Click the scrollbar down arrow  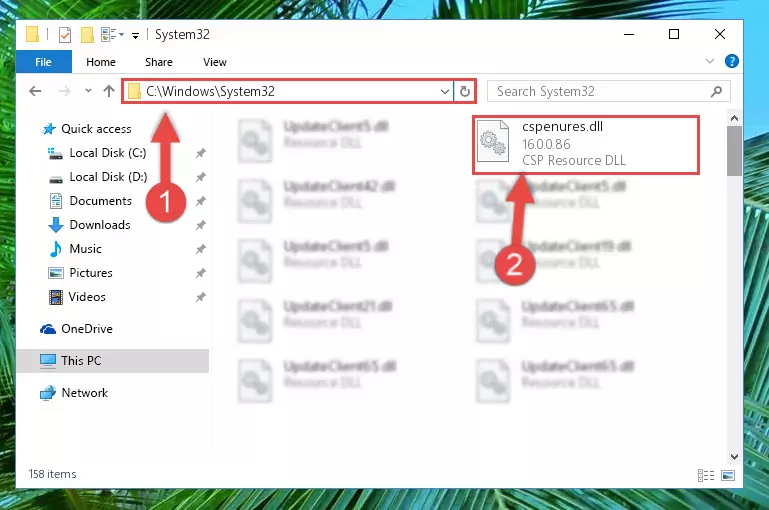click(734, 457)
